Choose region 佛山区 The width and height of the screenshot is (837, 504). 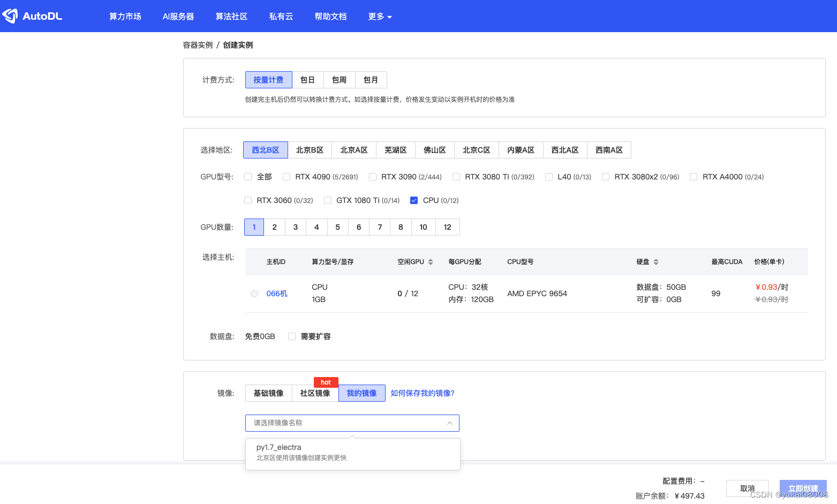pyautogui.click(x=435, y=150)
